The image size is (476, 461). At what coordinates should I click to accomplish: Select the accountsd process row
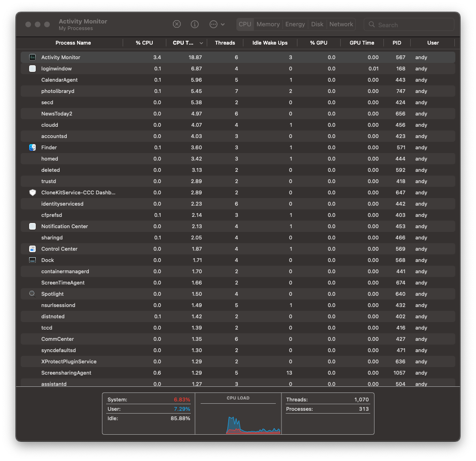pyautogui.click(x=238, y=136)
